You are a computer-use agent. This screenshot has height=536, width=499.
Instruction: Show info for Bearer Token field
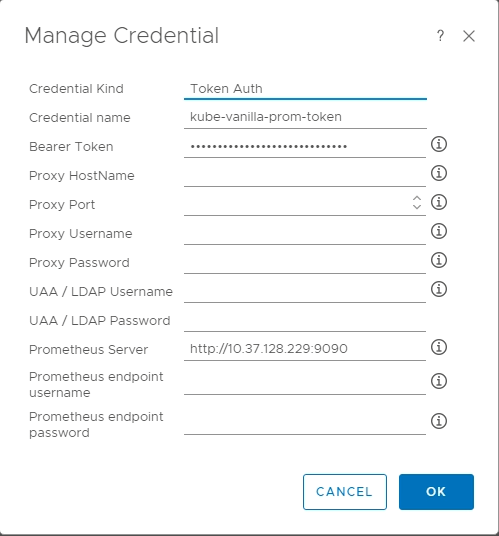click(x=439, y=144)
